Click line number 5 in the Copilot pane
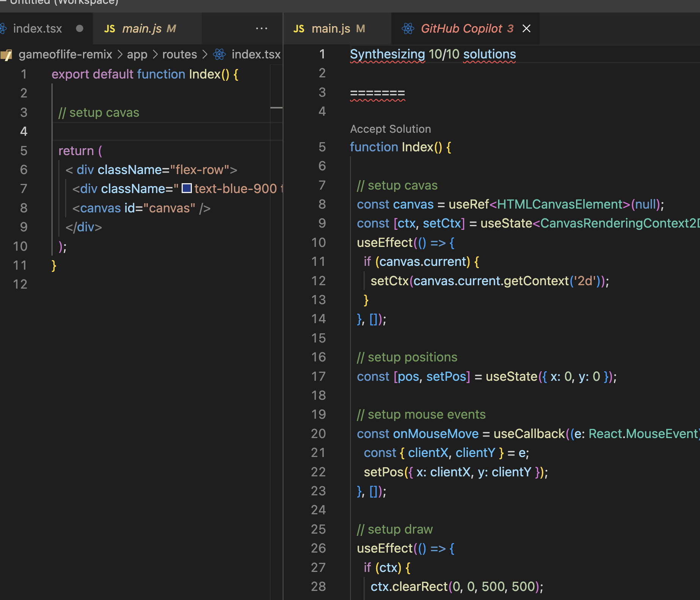Screen dimensions: 700x600 coord(322,147)
